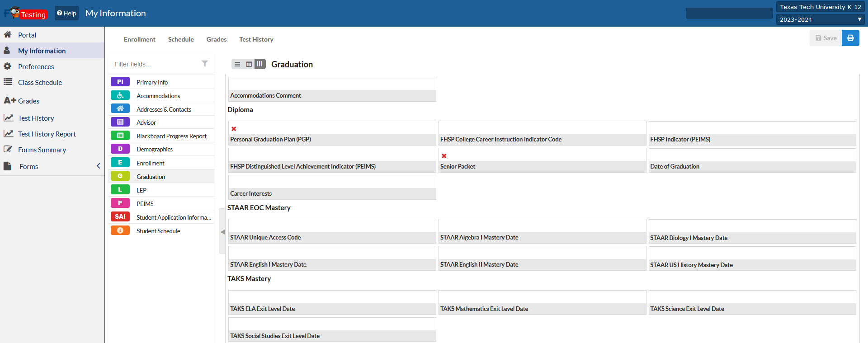Image resolution: width=868 pixels, height=343 pixels.
Task: Click the Blackboard Progress Report green icon
Action: pyautogui.click(x=120, y=136)
